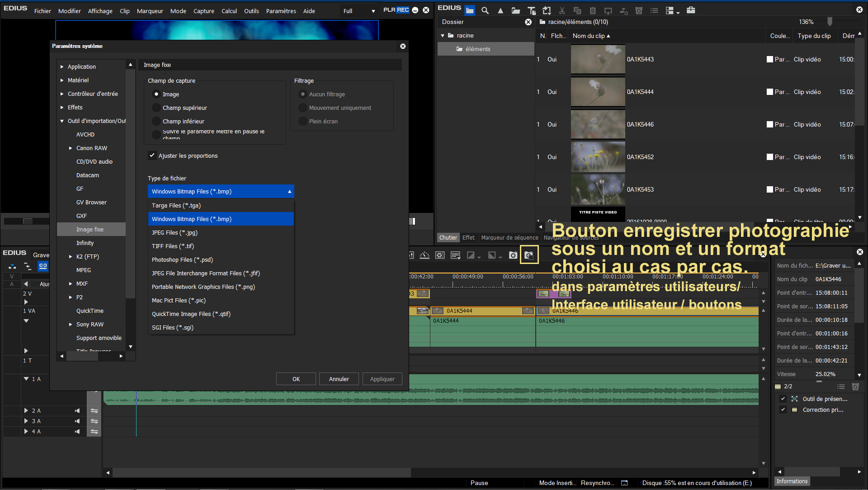The height and width of the screenshot is (490, 868).
Task: Choose Portable Network Graphics Files (*.png)
Action: (221, 287)
